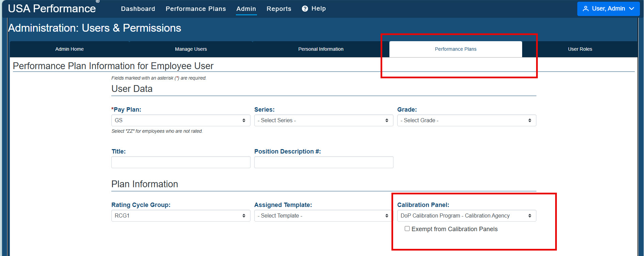
Task: Switch to the User Roles tab
Action: [580, 49]
